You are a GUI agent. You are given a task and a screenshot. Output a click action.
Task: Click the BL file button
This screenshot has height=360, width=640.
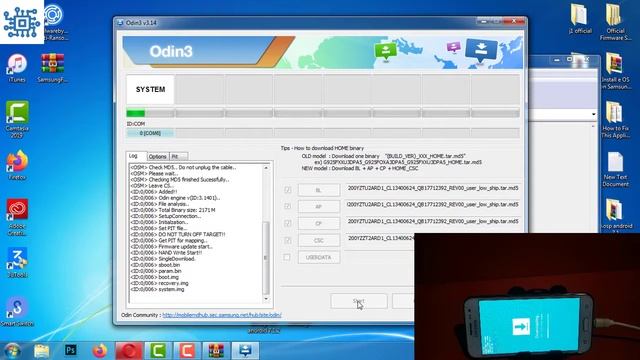click(318, 190)
